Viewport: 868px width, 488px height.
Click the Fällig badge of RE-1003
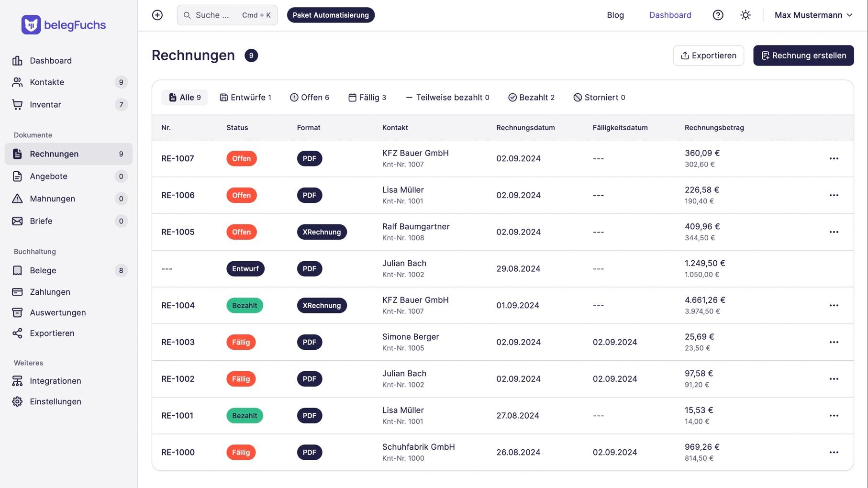click(241, 343)
